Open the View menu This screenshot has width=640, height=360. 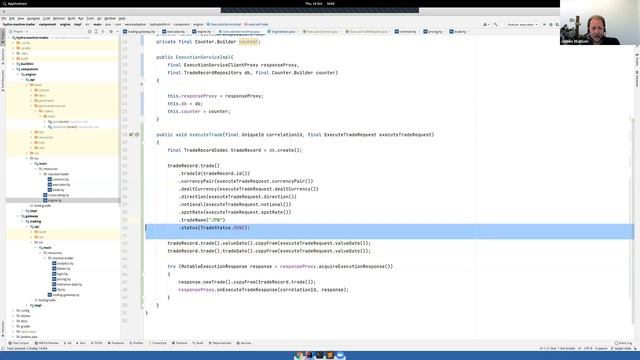point(20,18)
